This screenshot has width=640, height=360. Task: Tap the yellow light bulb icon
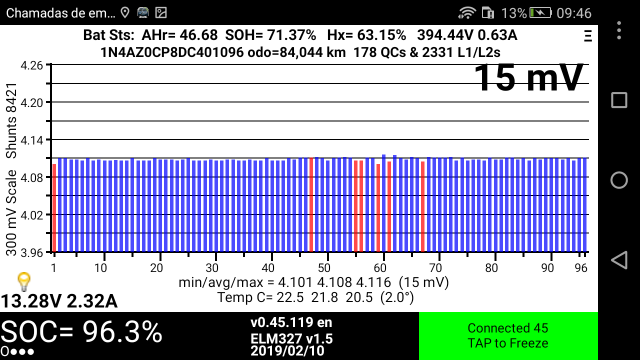(x=24, y=282)
